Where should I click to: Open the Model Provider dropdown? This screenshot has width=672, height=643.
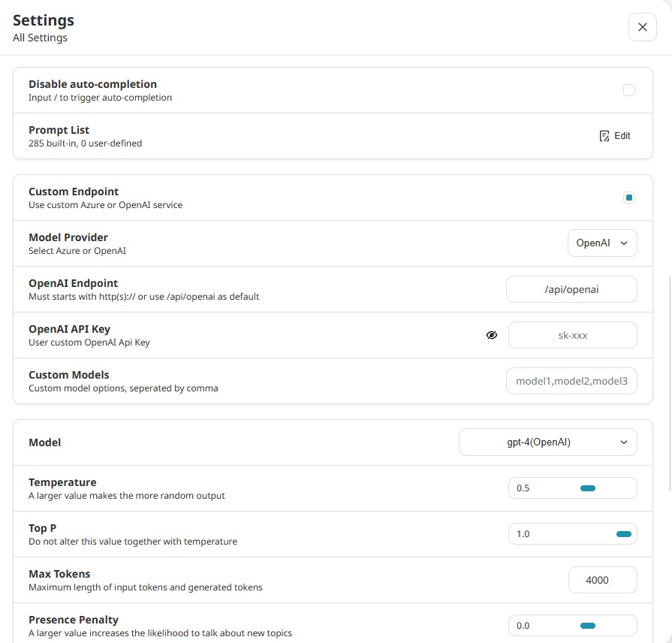point(601,243)
